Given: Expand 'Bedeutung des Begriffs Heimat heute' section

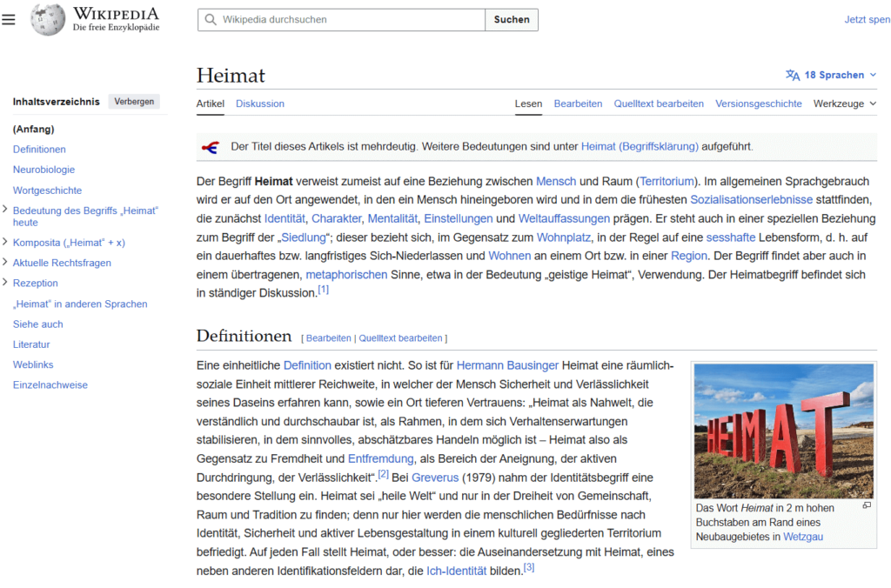Looking at the screenshot, I should [6, 210].
